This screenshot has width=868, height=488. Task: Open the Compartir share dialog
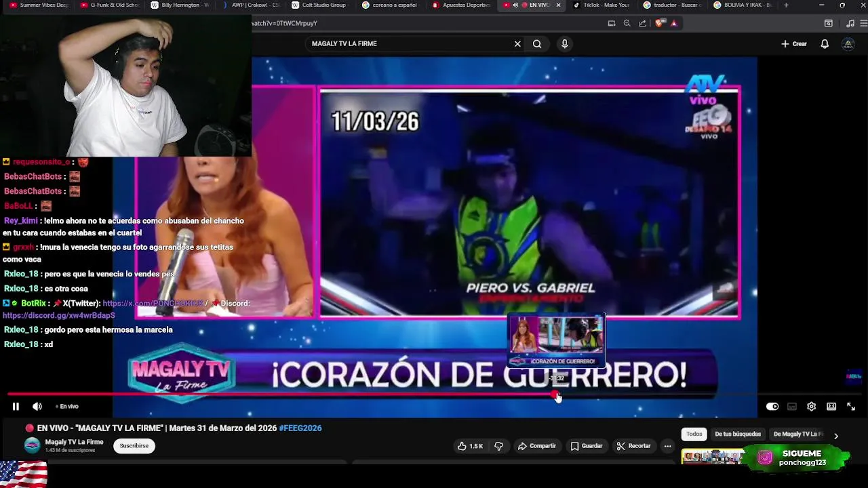click(x=536, y=446)
